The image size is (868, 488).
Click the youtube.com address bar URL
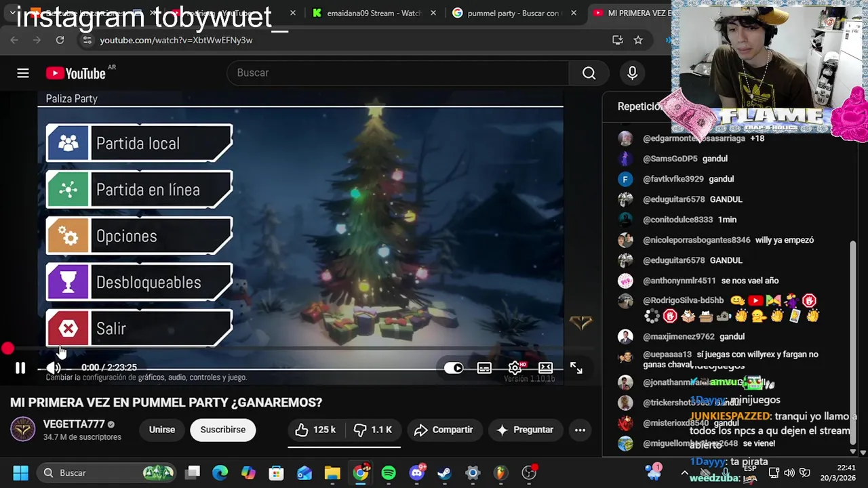click(x=176, y=40)
